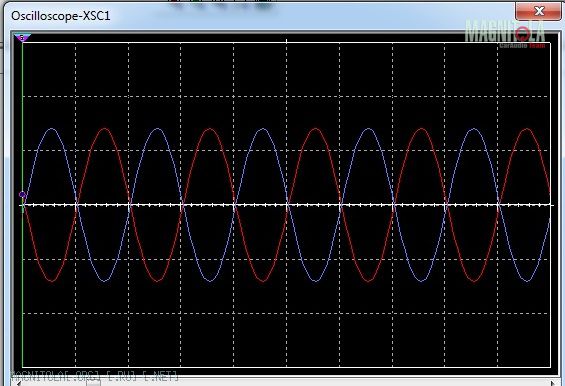The width and height of the screenshot is (565, 386).
Task: Click the center tick on the top border
Action: coord(286,41)
